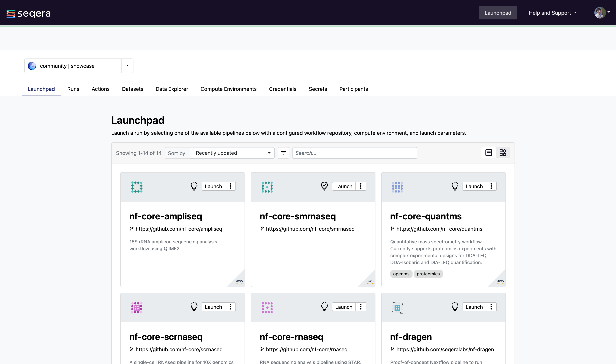Open the nf-core/quantms GitHub link

[439, 229]
